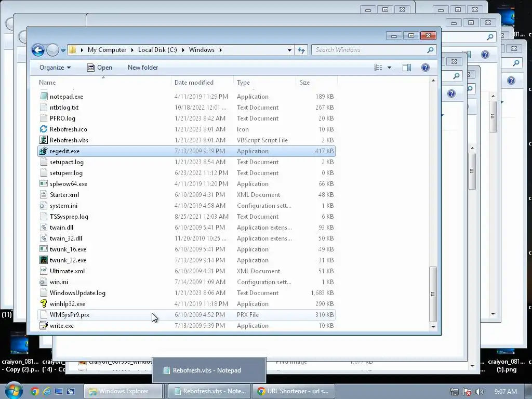The height and width of the screenshot is (399, 532).
Task: Open Explorer help in the front window
Action: (x=425, y=68)
